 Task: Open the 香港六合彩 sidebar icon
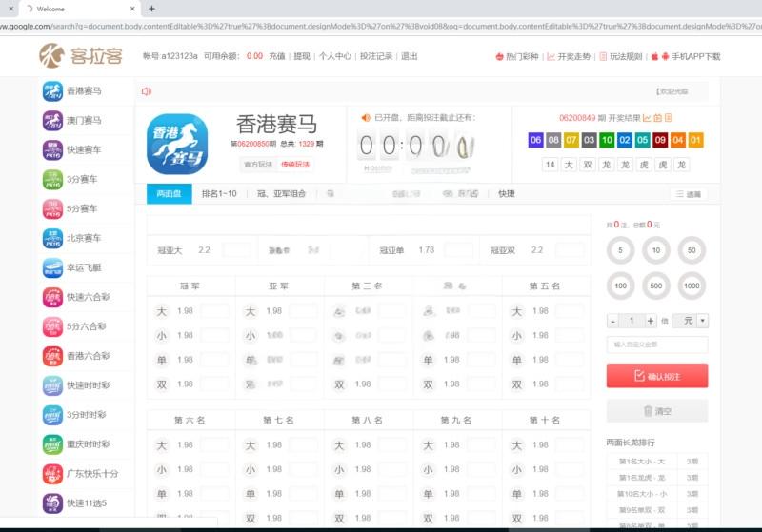[52, 356]
